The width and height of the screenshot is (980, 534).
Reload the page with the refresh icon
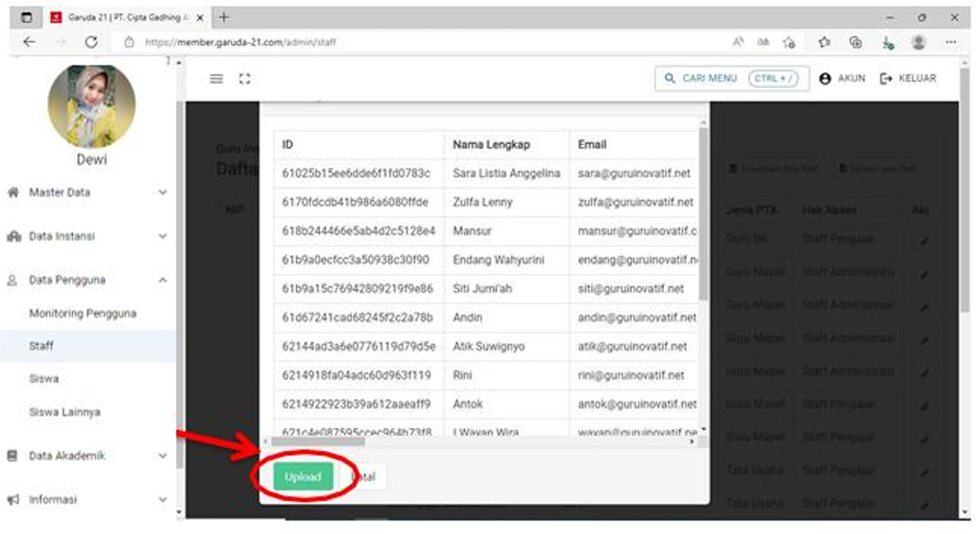91,42
